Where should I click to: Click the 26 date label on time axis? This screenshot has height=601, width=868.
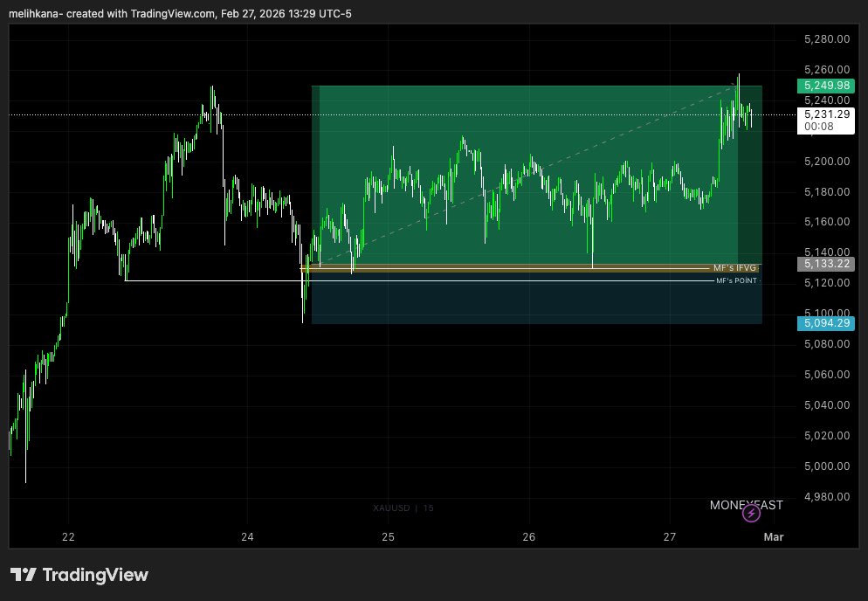[x=528, y=536]
